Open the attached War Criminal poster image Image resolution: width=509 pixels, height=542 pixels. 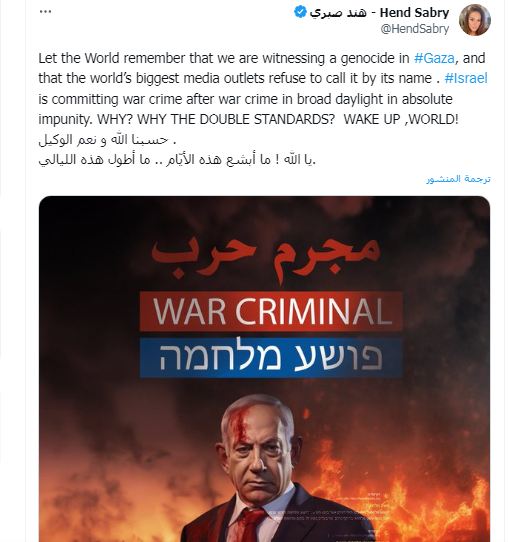(x=264, y=369)
